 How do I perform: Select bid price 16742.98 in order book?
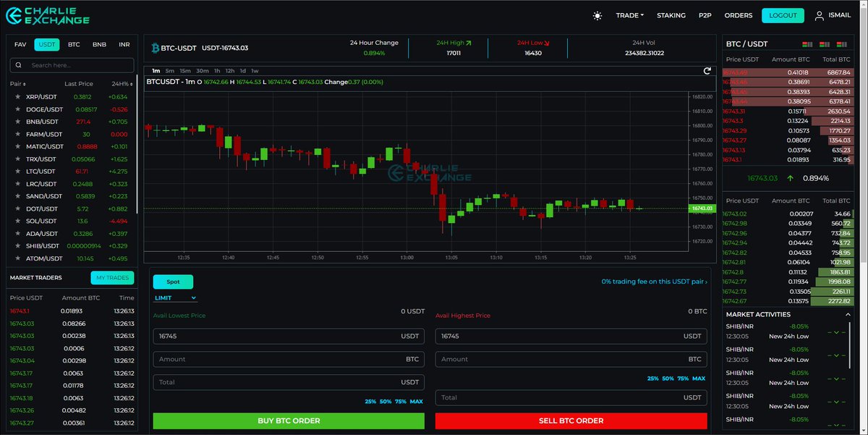(x=736, y=223)
